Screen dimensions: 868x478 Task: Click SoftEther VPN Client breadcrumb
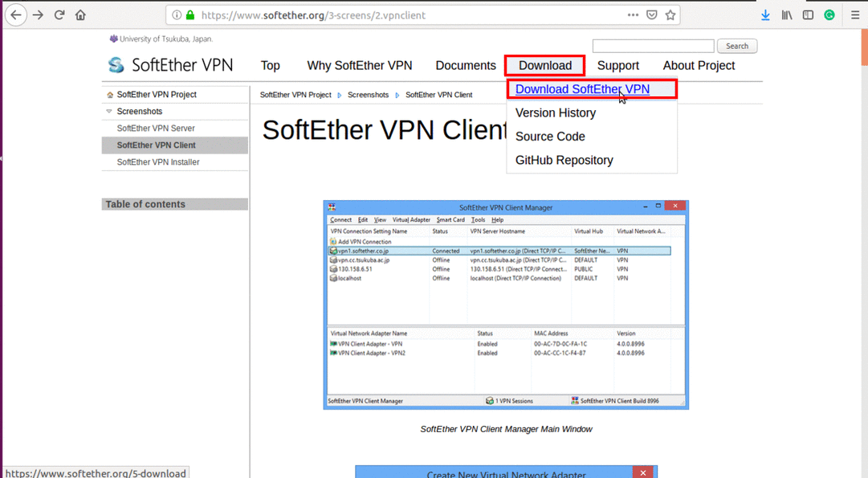point(439,95)
